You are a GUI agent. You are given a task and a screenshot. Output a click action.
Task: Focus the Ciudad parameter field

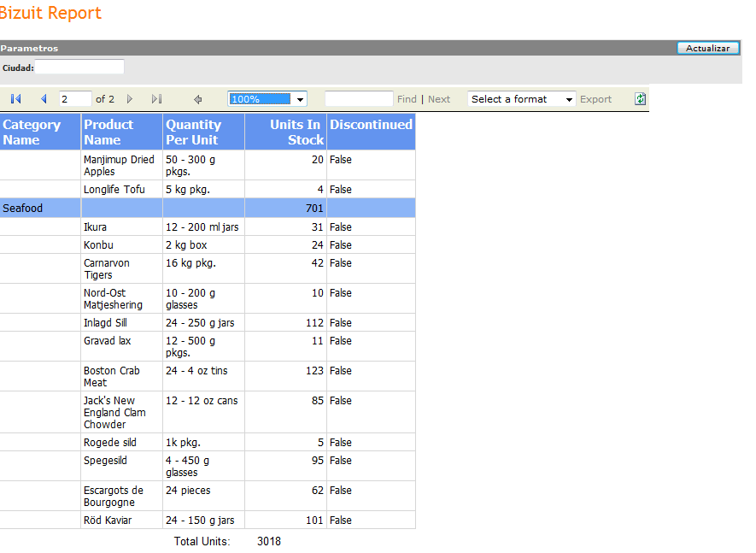click(x=79, y=67)
